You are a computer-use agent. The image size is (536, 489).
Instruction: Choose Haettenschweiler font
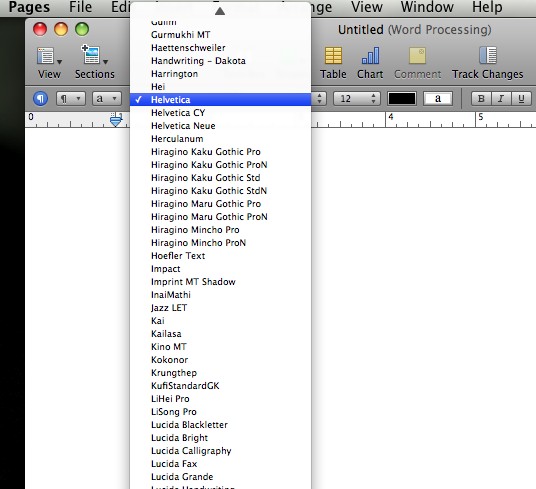click(x=220, y=48)
